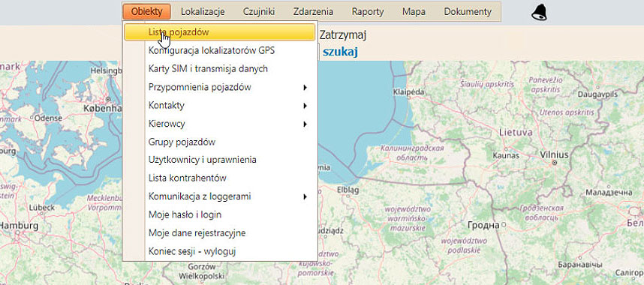Expand the Kontakty submenu arrow
This screenshot has height=285, width=644.
click(305, 106)
